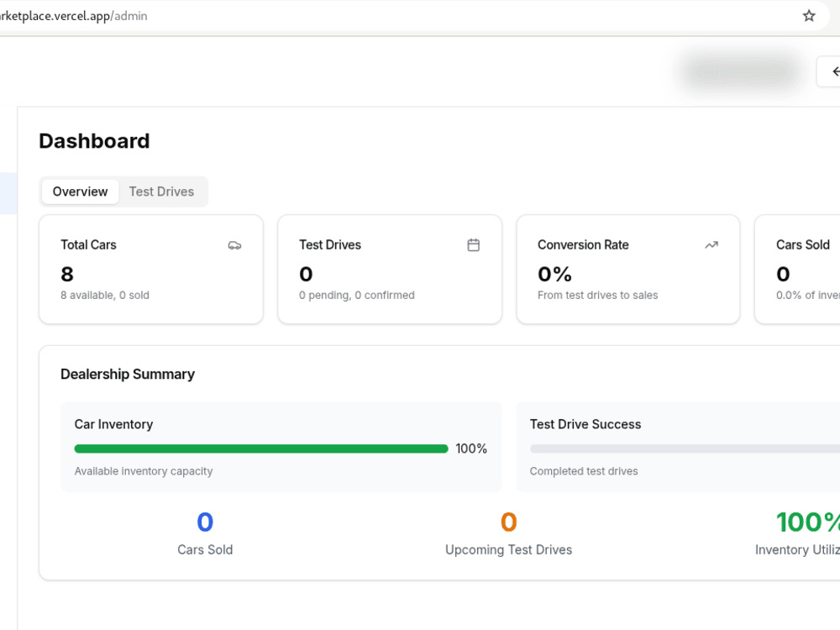Click the Conversion Rate 0% value
This screenshot has height=630, width=840.
[x=554, y=274]
